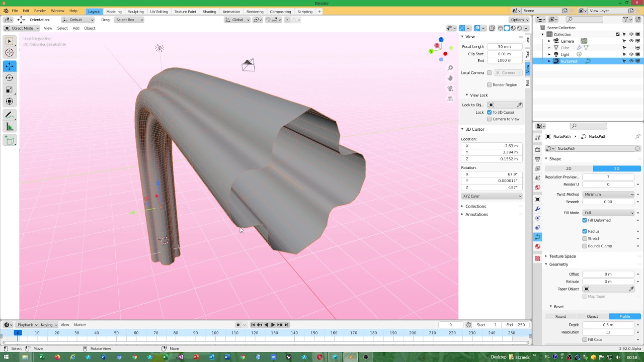Enable Bounds Clamp checkbox

pyautogui.click(x=585, y=246)
